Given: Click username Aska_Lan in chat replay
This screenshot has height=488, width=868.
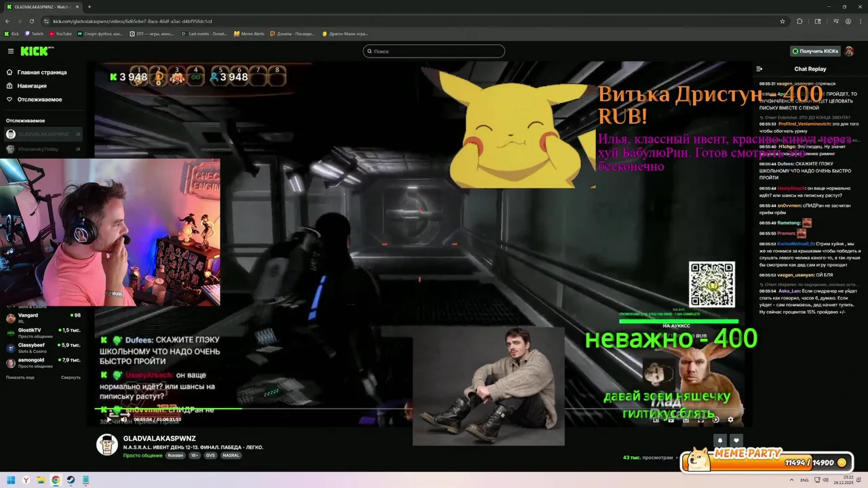Looking at the screenshot, I should (789, 291).
